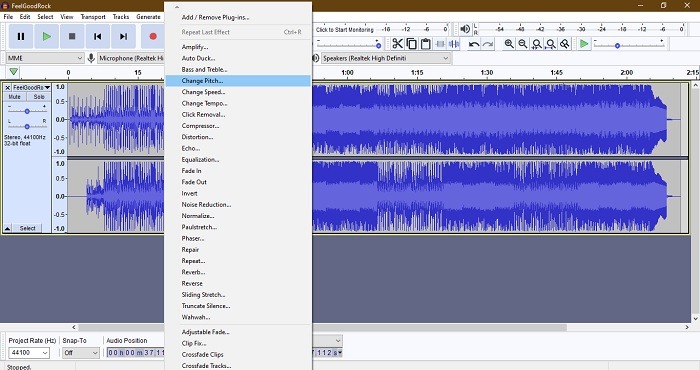This screenshot has width=700, height=370.
Task: Mute the FeelGoodRock track
Action: (x=15, y=97)
